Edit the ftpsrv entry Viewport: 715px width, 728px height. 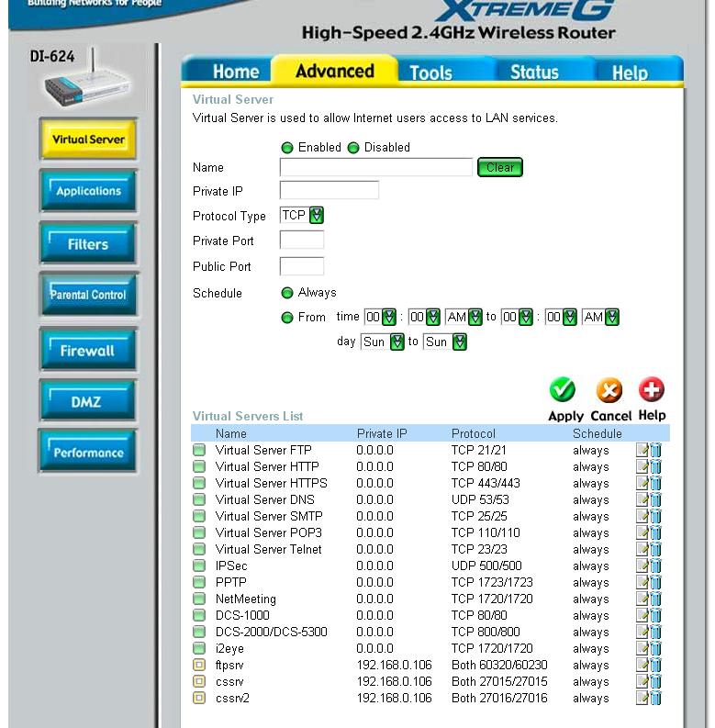642,665
